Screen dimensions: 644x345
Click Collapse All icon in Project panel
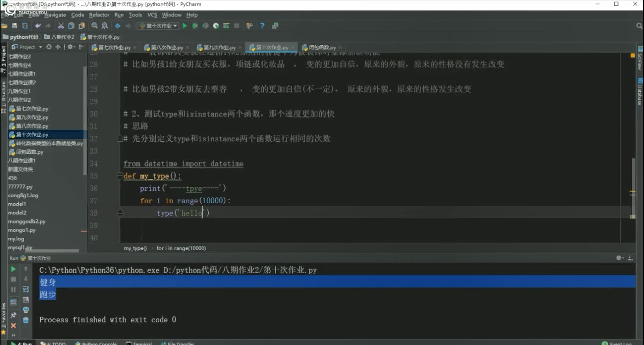click(58, 47)
